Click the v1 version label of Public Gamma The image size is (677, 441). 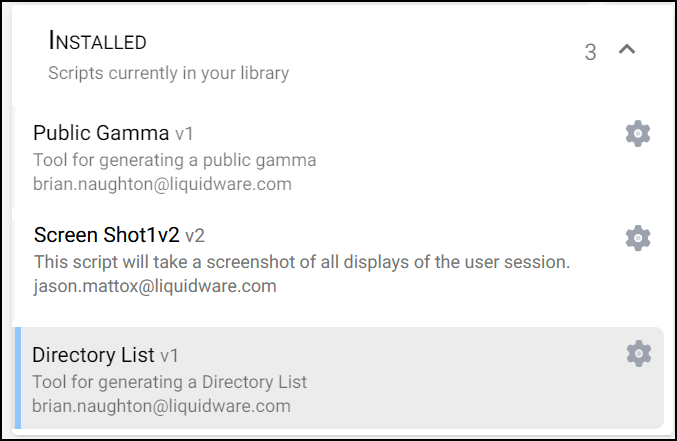[184, 133]
